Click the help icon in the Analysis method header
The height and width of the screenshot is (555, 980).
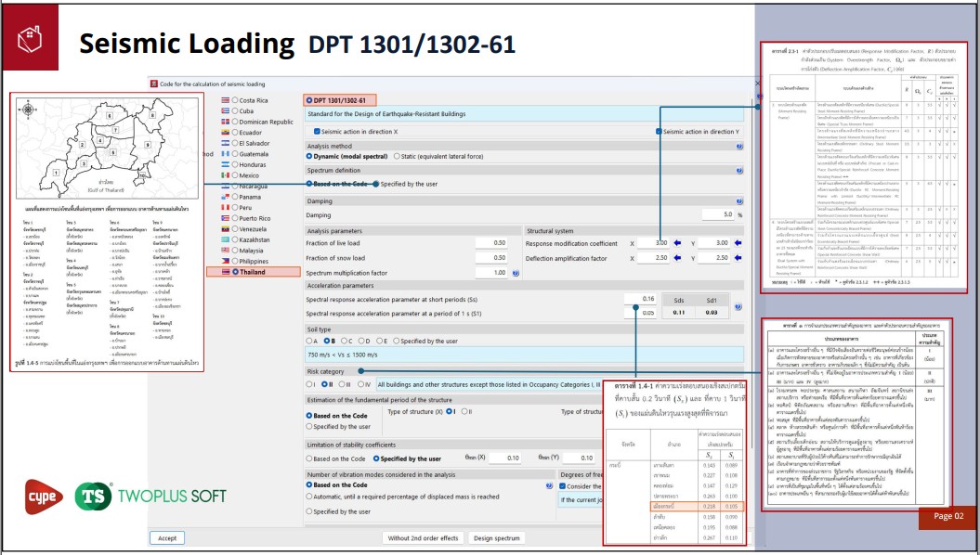pyautogui.click(x=739, y=146)
